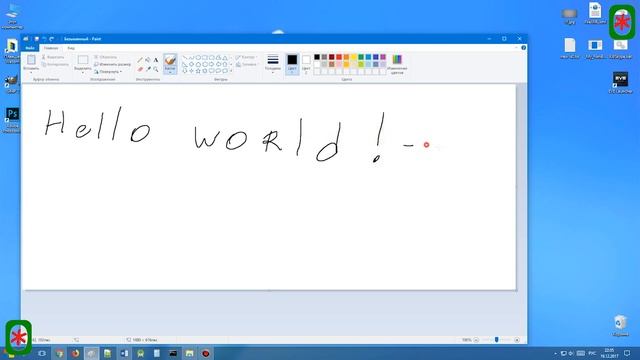Expand the full Shapes gallery
Screen dimensions: 640x360
[231, 71]
